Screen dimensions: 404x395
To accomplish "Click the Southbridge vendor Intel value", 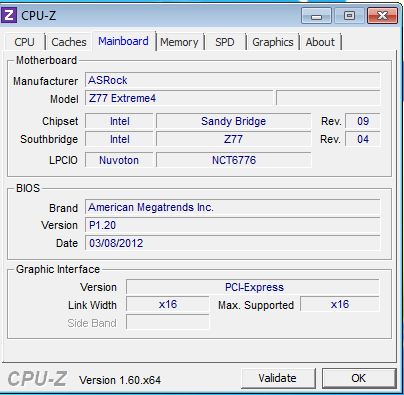I will point(119,139).
